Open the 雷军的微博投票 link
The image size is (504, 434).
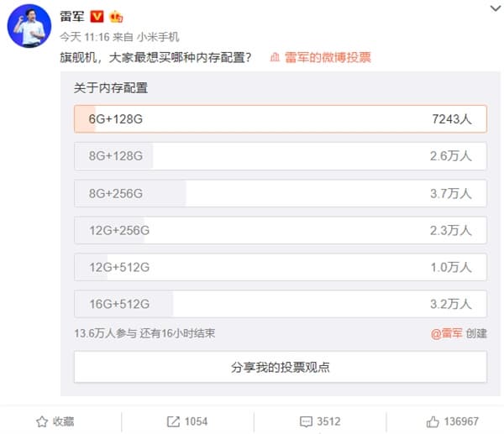(328, 58)
